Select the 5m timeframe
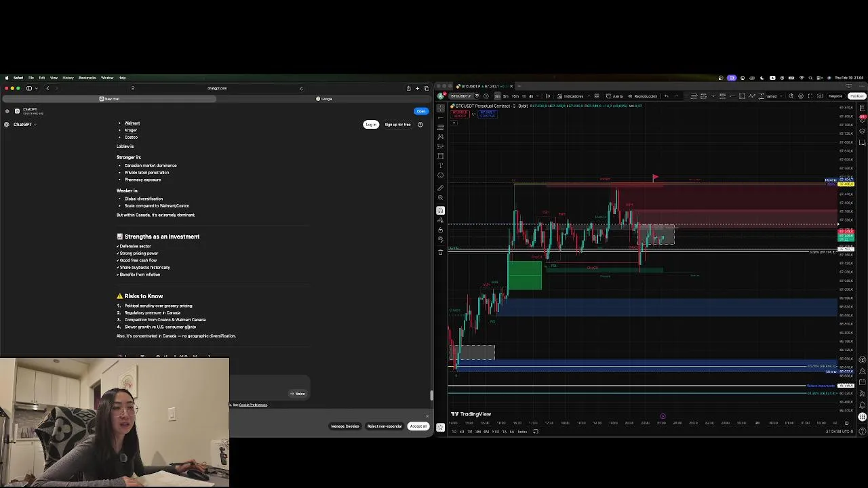The height and width of the screenshot is (488, 868). coord(506,96)
